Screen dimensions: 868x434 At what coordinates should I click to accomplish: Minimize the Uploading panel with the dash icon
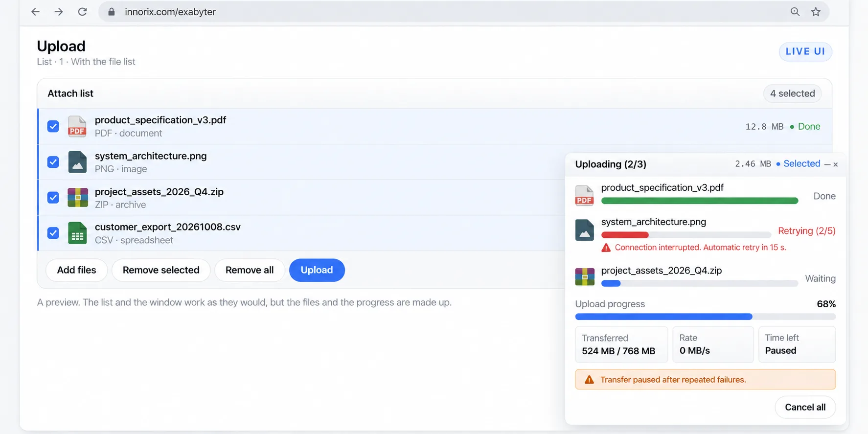tap(827, 164)
